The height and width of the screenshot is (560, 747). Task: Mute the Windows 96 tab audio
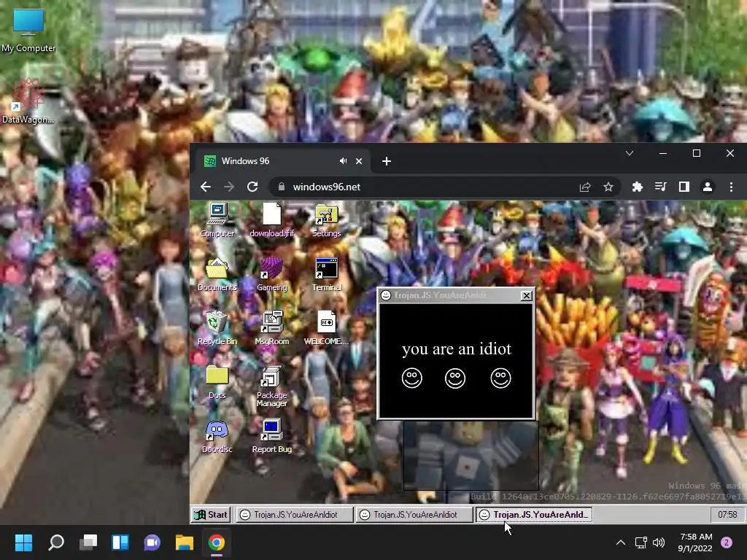coord(343,161)
